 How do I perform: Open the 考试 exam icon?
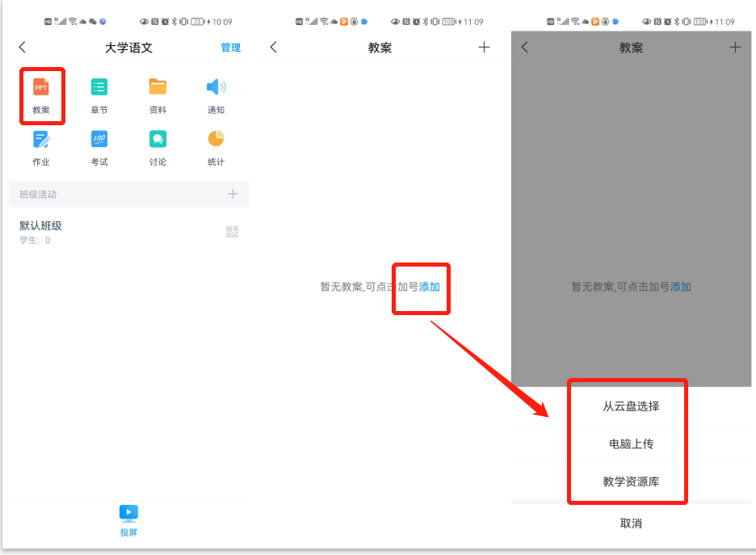pyautogui.click(x=99, y=139)
